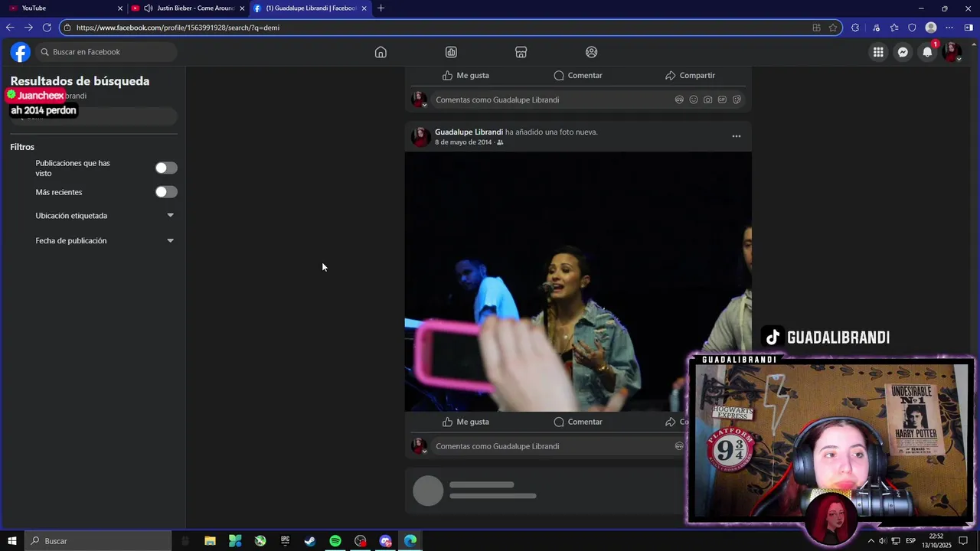The width and height of the screenshot is (980, 551).
Task: Open the browser extensions puzzle icon
Action: tap(855, 28)
